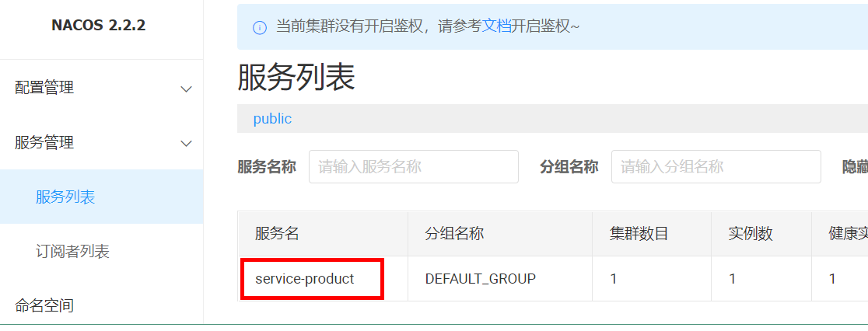868x331 pixels.
Task: Navigate to 命名空间 in the sidebar
Action: [x=44, y=305]
